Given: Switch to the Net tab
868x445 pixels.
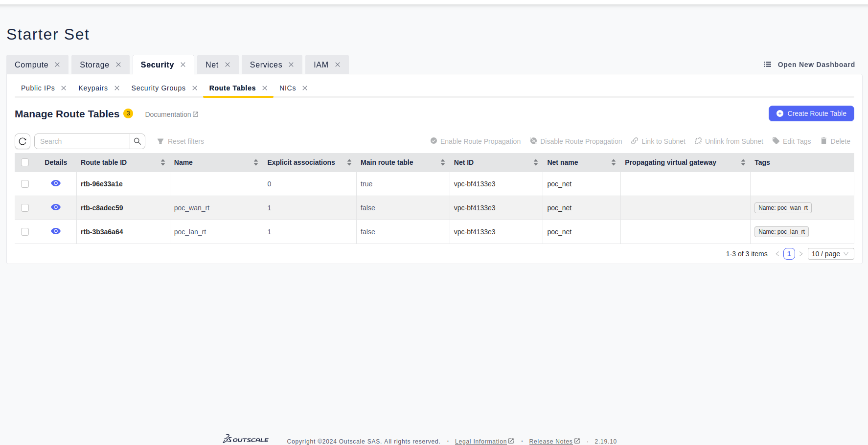Looking at the screenshot, I should [212, 65].
